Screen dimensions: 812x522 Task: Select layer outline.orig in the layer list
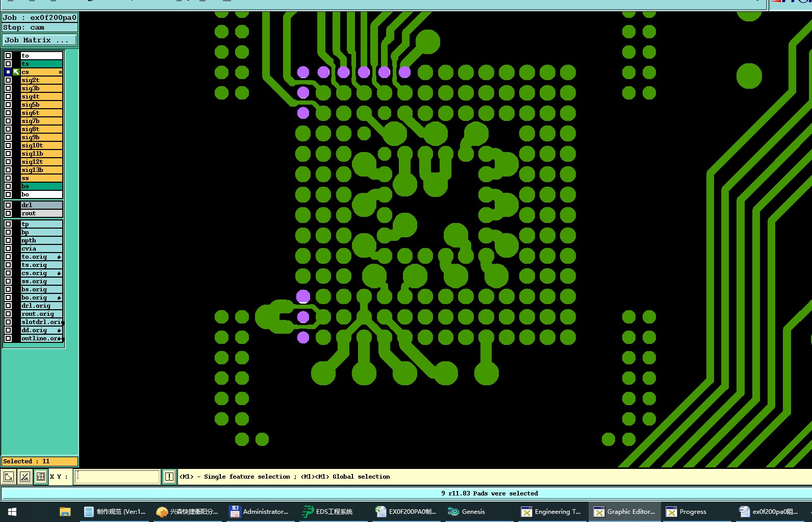pyautogui.click(x=41, y=338)
